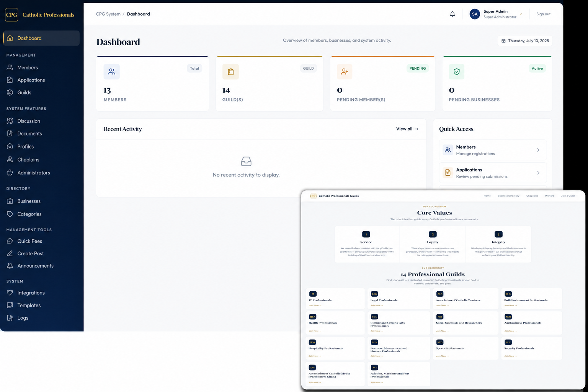Click the calendar icon beside the date
Viewport: 588px width, 392px height.
[x=503, y=41]
